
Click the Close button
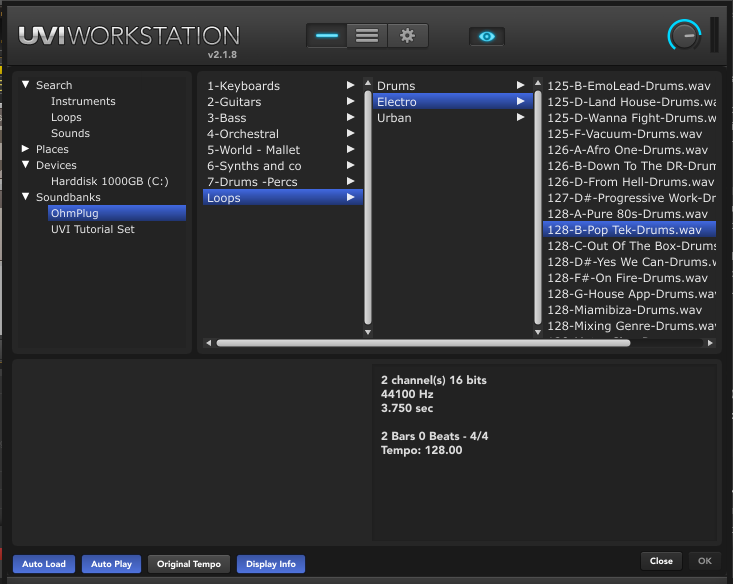[661, 561]
